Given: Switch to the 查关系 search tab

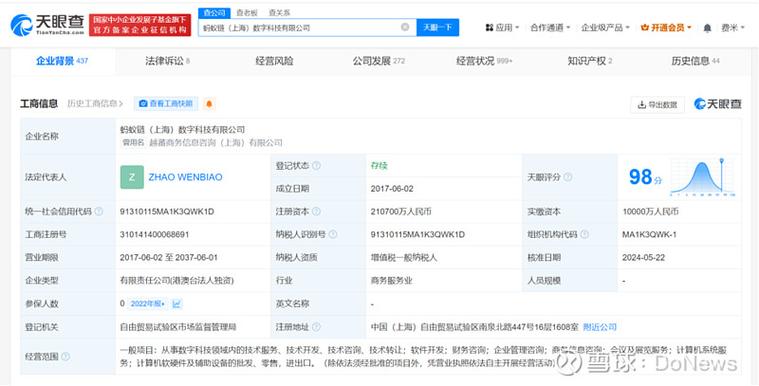Looking at the screenshot, I should click(x=280, y=13).
